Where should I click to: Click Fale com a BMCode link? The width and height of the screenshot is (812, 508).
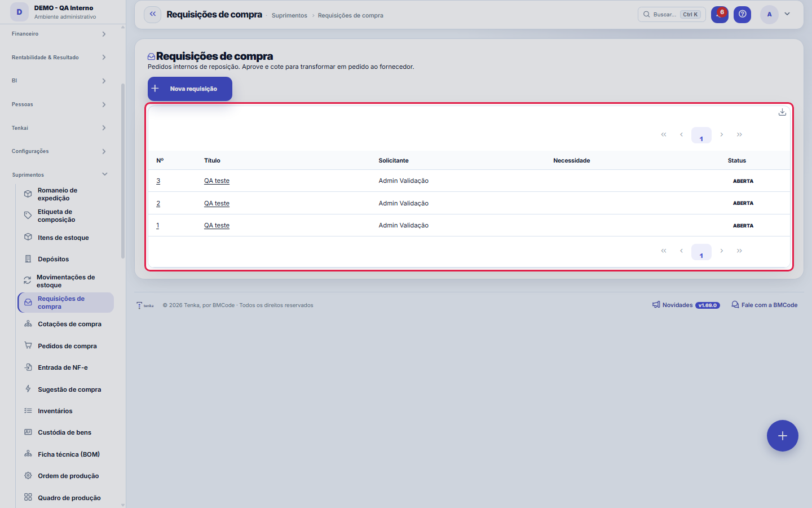point(765,305)
